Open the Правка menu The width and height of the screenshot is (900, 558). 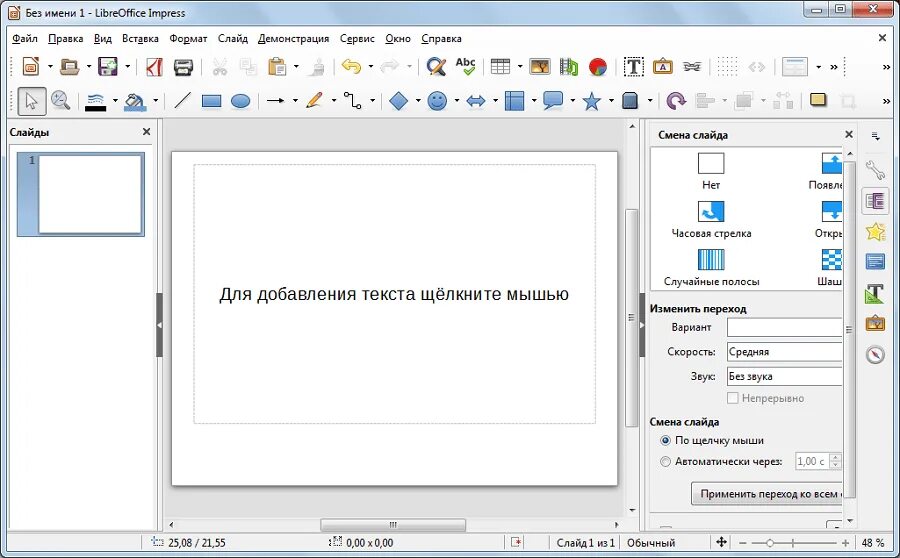(65, 38)
